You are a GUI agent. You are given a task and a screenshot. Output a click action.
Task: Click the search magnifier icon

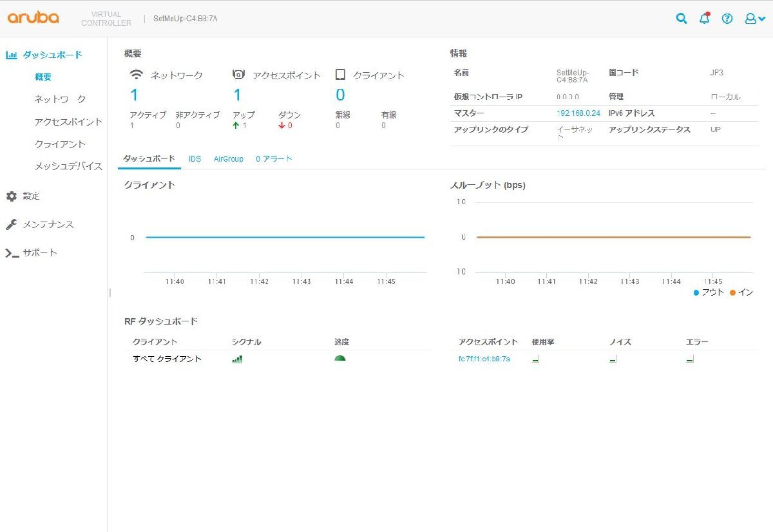click(x=681, y=19)
